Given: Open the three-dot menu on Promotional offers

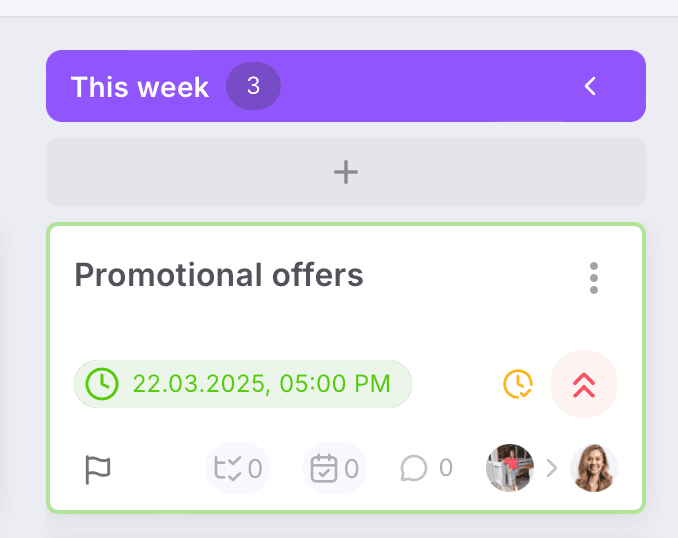Looking at the screenshot, I should (x=594, y=278).
